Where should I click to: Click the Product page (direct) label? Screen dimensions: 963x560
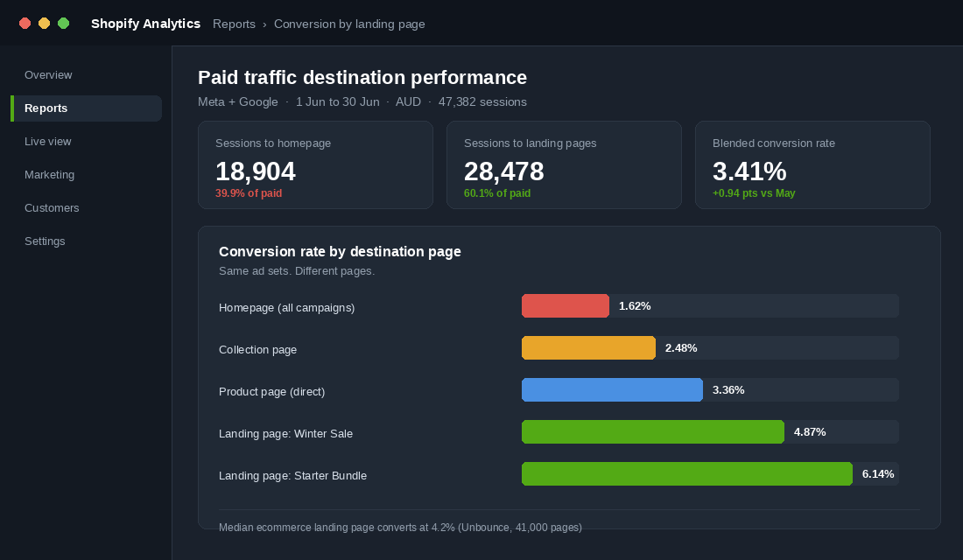point(272,392)
